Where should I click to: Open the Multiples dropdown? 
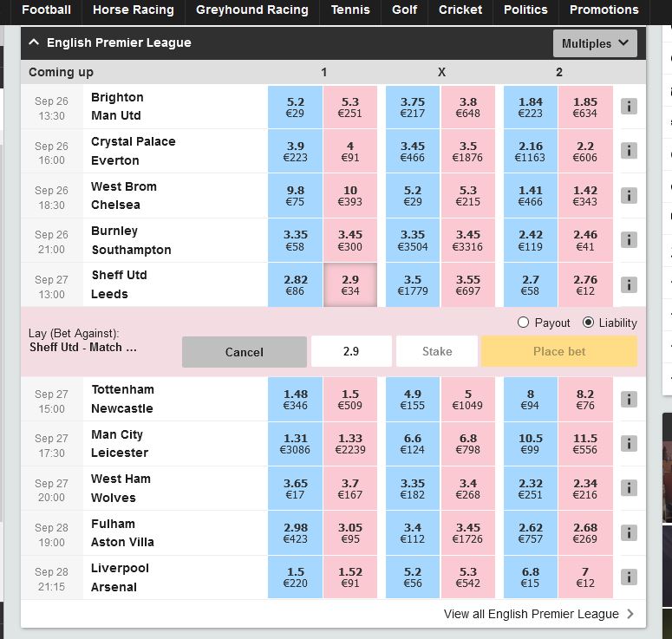[x=595, y=43]
